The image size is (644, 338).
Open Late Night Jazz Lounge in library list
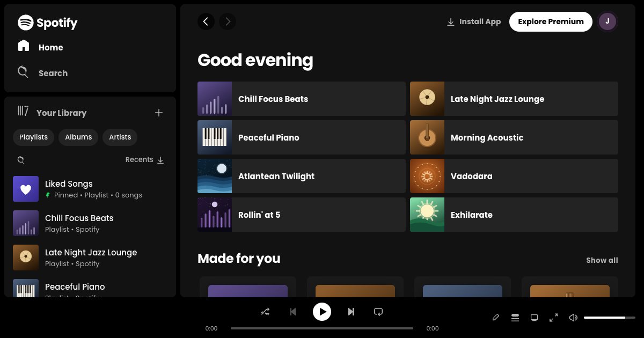click(x=90, y=258)
